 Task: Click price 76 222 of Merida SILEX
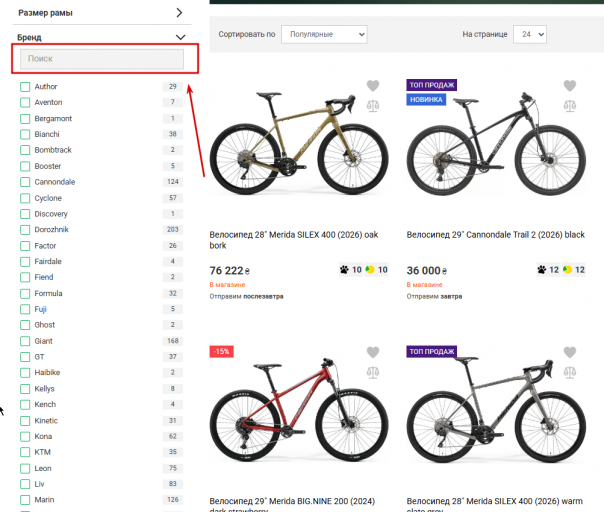229,271
